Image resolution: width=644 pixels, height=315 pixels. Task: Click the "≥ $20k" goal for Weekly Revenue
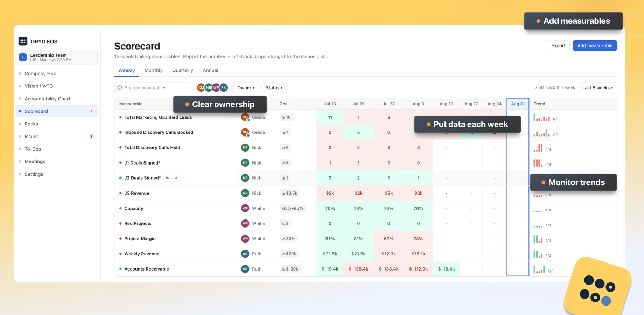[x=289, y=254]
